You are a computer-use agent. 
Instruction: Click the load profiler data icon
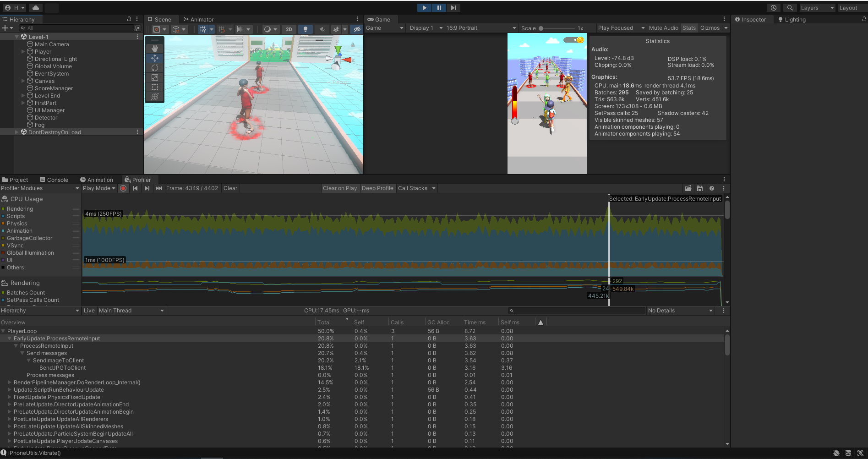click(688, 188)
